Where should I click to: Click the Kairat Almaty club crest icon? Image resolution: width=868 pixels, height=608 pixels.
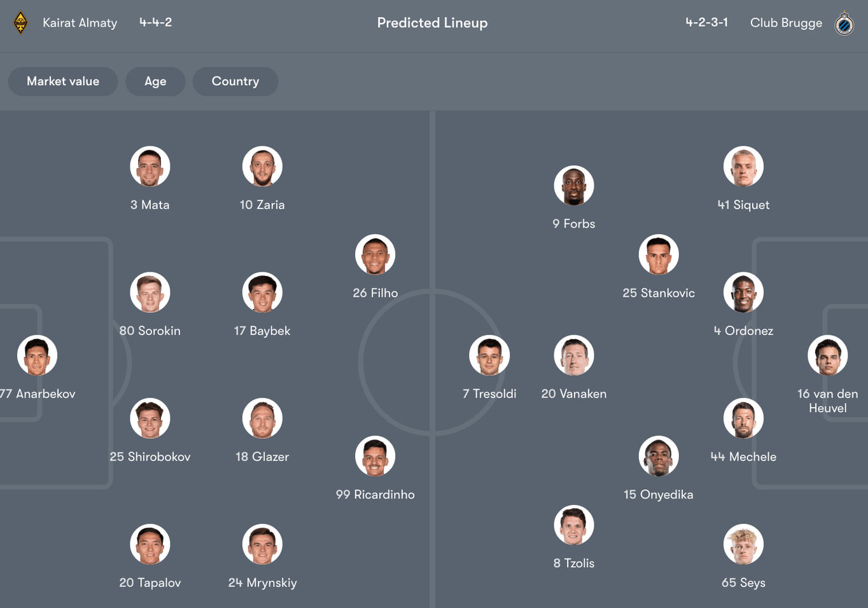20,23
